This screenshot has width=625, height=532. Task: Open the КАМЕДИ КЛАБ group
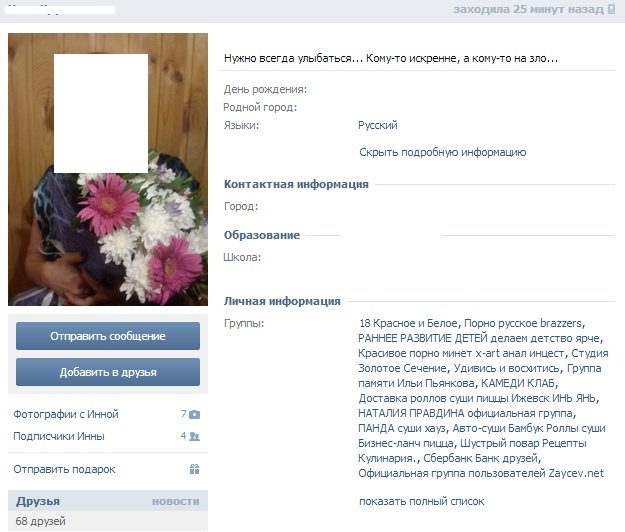point(518,383)
